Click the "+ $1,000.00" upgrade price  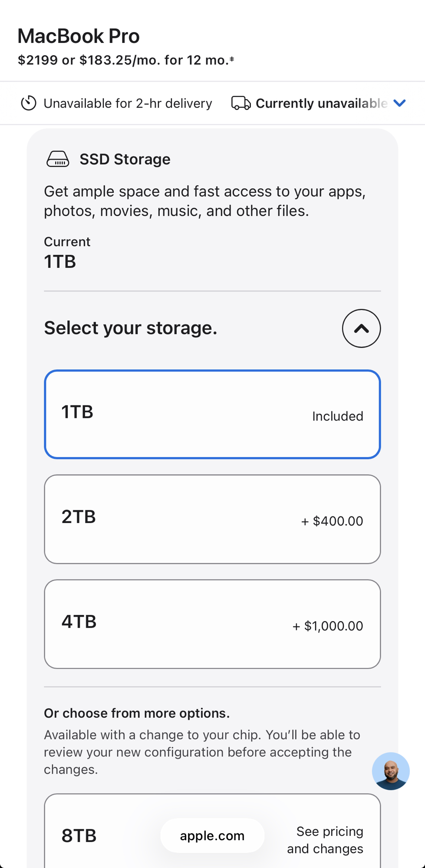pos(328,626)
